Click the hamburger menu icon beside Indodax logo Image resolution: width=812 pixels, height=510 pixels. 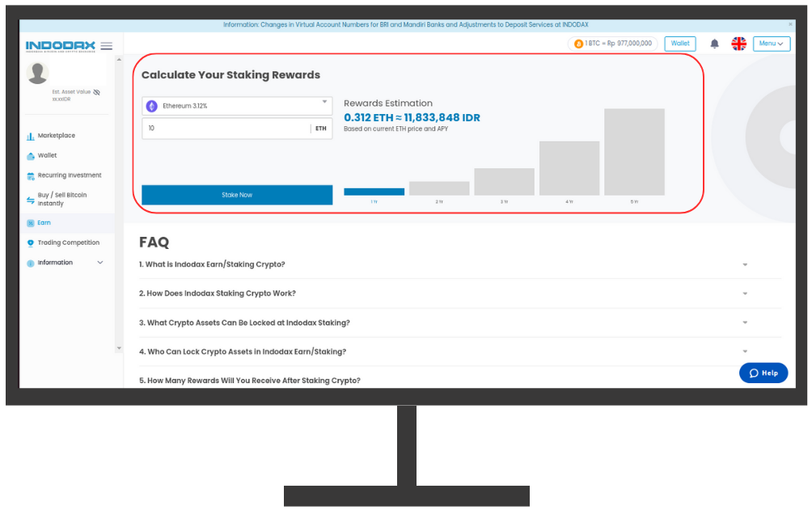[106, 46]
